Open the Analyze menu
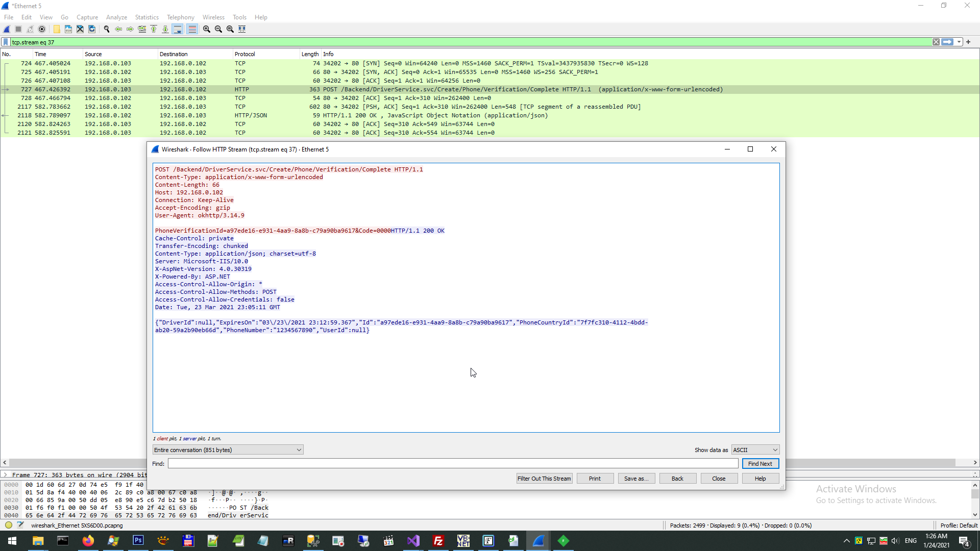Screen dimensions: 980x551 (116, 17)
